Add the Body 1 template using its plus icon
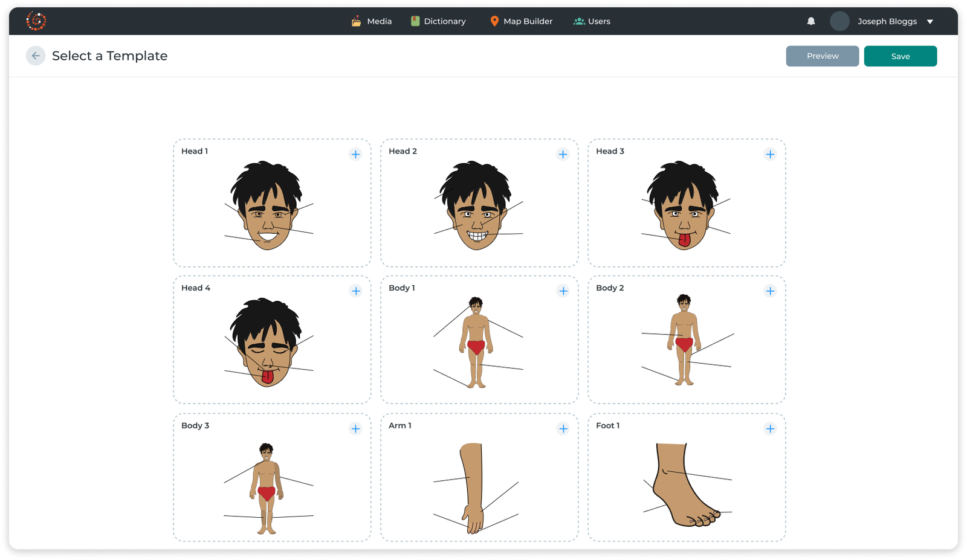Screen dimensions: 967x560 click(x=563, y=291)
